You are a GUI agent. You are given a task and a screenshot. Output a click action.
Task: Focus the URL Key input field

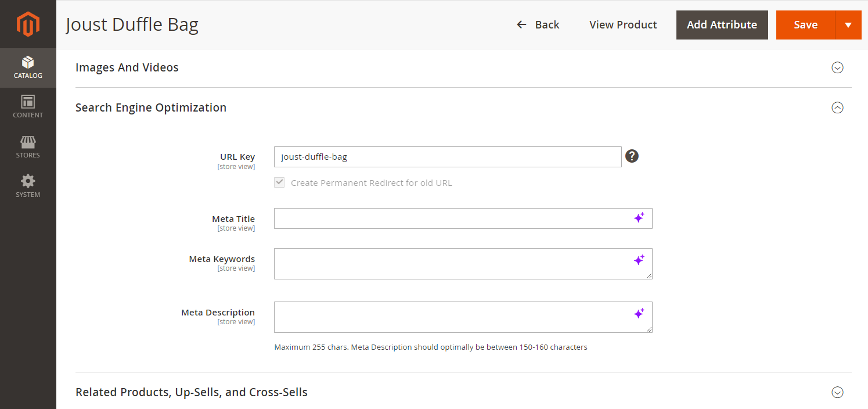point(448,157)
